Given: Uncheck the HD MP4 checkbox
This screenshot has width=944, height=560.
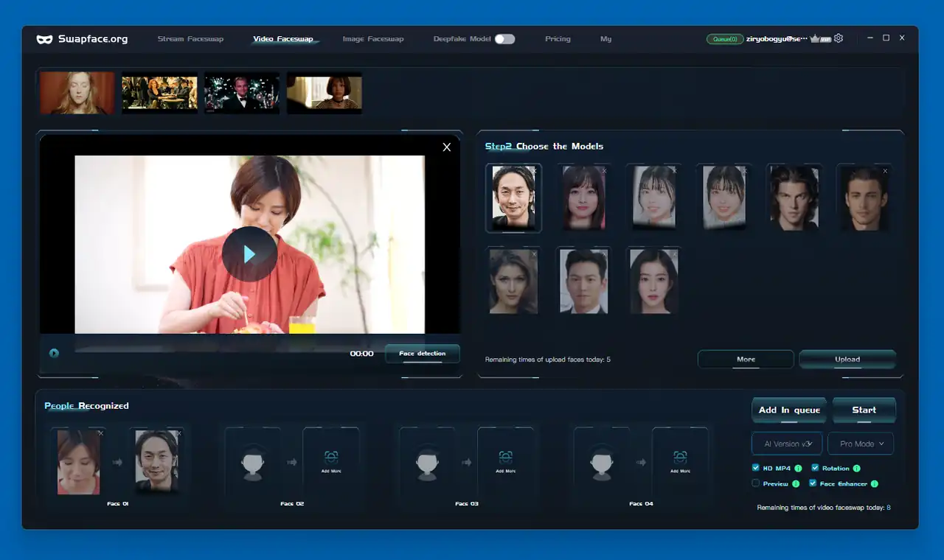Looking at the screenshot, I should (756, 468).
